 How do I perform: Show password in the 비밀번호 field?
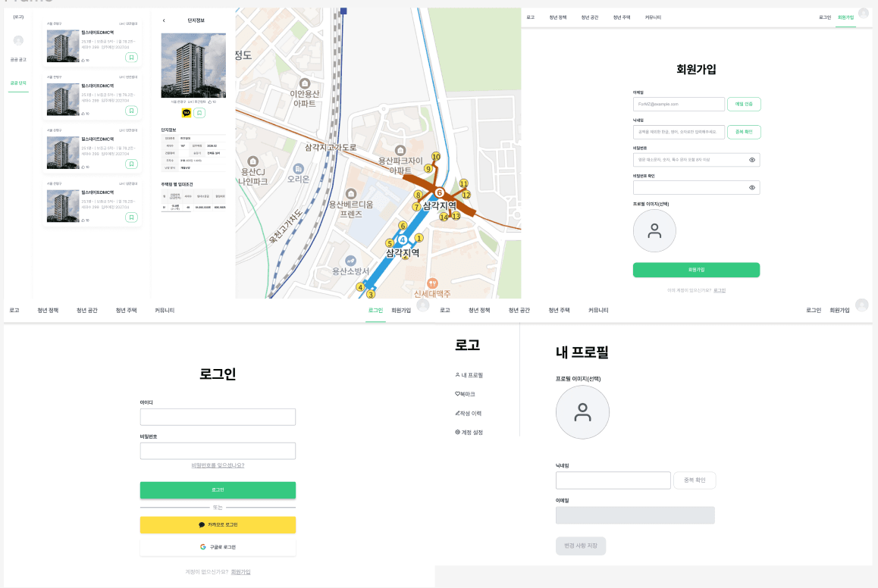[x=752, y=160]
